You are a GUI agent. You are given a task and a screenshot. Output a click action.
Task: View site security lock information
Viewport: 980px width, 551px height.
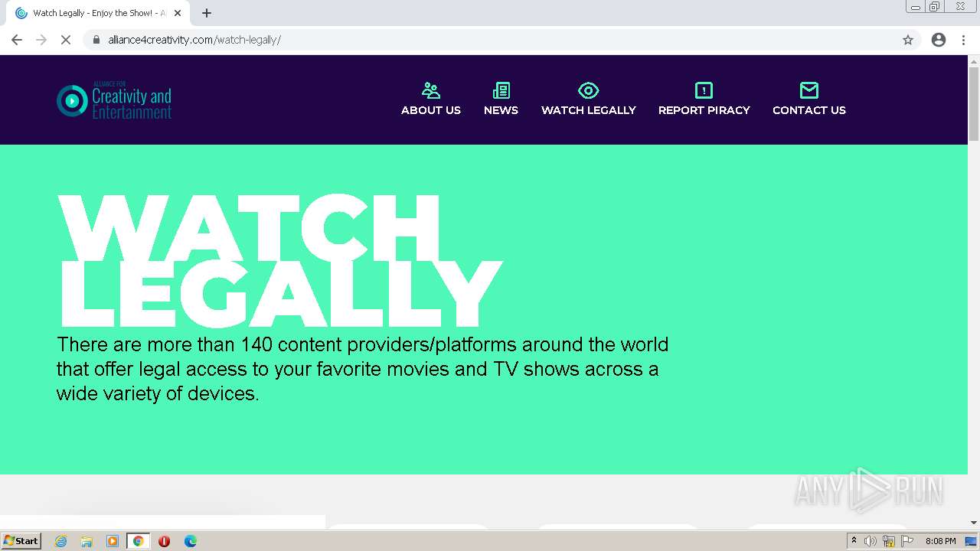pyautogui.click(x=96, y=40)
